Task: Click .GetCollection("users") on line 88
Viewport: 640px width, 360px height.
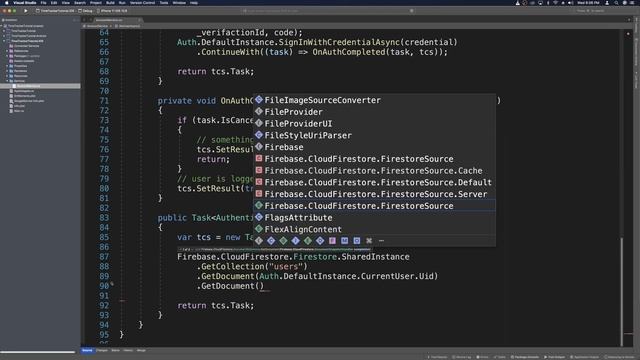Action: point(252,267)
